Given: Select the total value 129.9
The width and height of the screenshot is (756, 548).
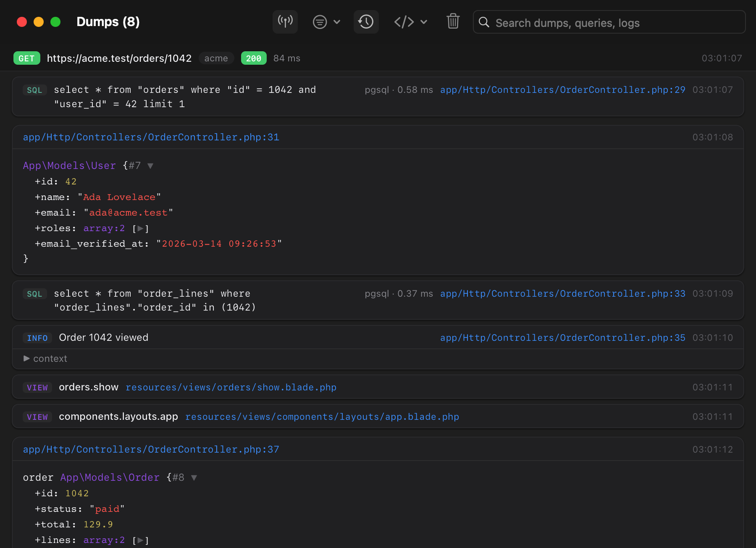Looking at the screenshot, I should pos(98,525).
